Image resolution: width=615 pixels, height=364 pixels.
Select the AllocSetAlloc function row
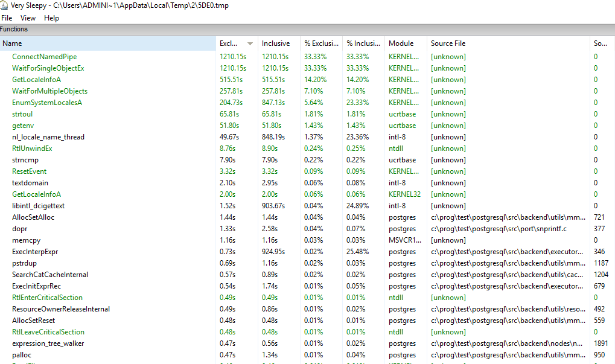[33, 217]
